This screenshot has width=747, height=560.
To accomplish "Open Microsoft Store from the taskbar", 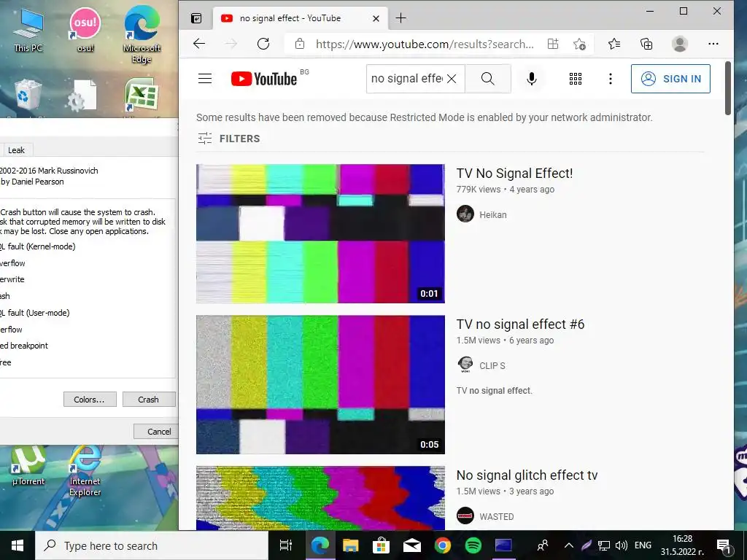I will (x=381, y=545).
